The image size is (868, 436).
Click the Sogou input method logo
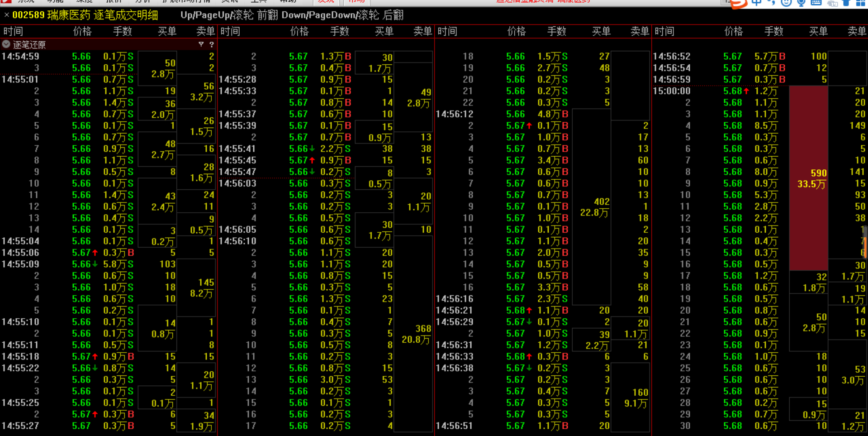[x=738, y=3]
